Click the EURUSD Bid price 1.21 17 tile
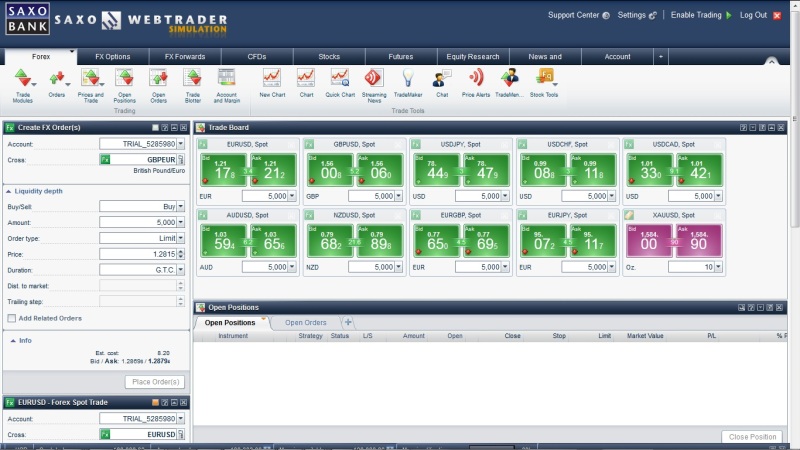Image resolution: width=800 pixels, height=450 pixels. click(x=223, y=169)
